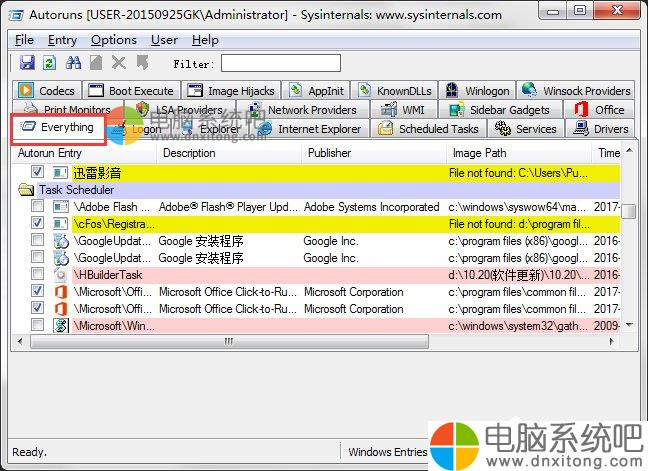Switch to the Office tab
Screen dimensions: 648x471
[598, 110]
